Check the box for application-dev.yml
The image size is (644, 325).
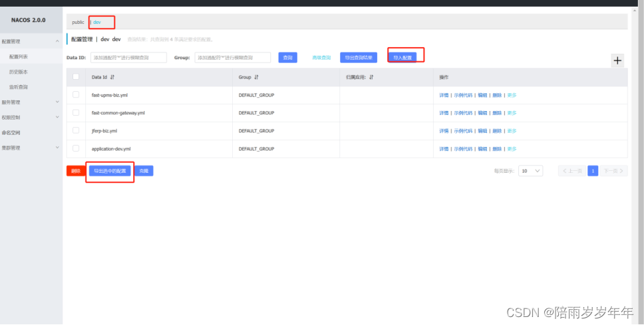point(76,148)
